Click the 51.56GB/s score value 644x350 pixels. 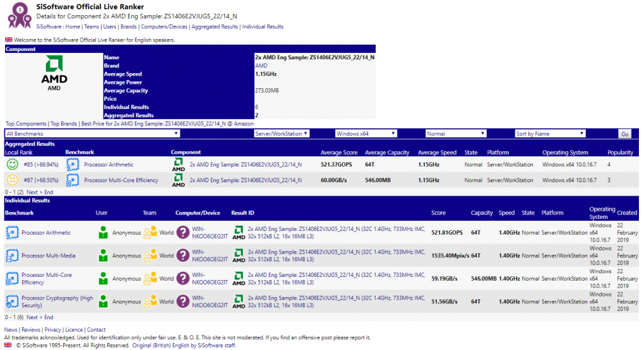tap(444, 301)
